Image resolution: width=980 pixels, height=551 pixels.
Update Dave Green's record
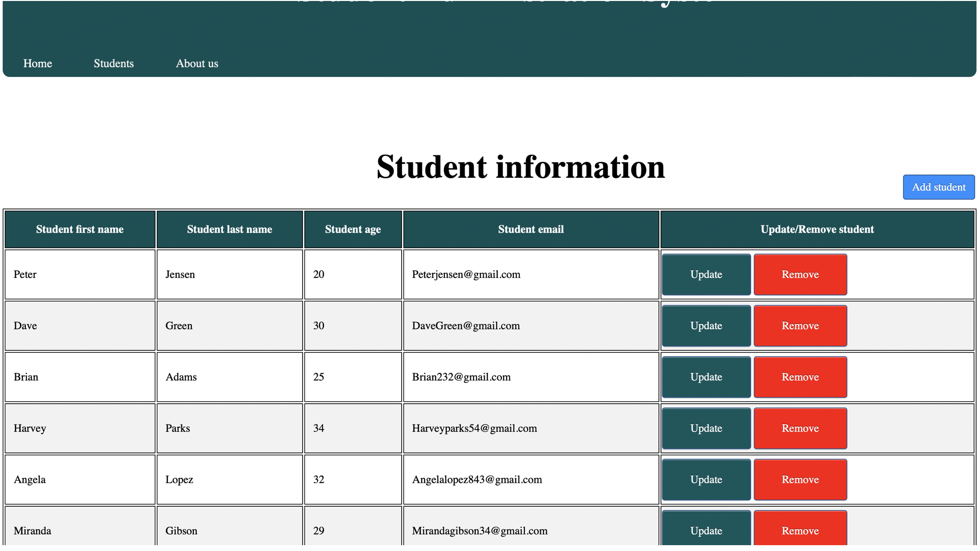coord(706,326)
